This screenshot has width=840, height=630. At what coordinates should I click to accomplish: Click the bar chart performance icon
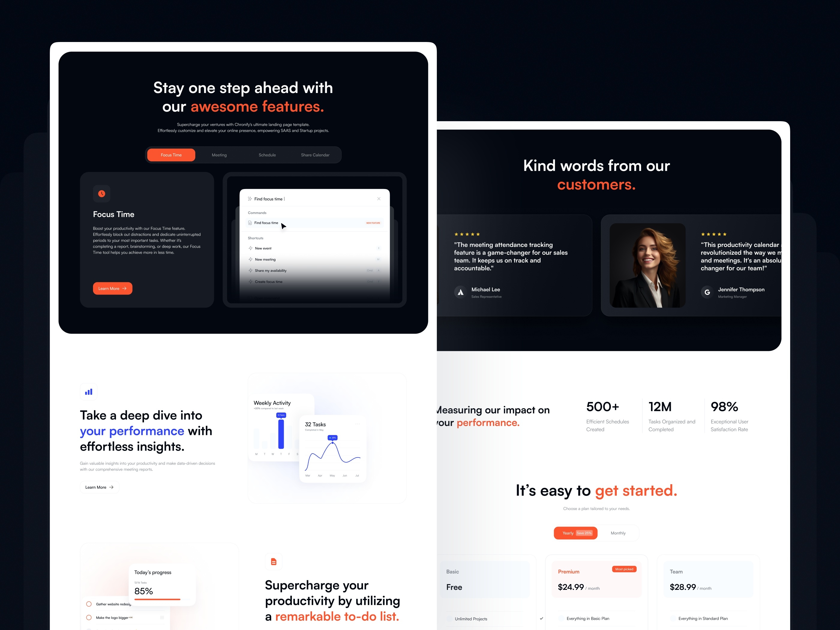click(x=88, y=392)
